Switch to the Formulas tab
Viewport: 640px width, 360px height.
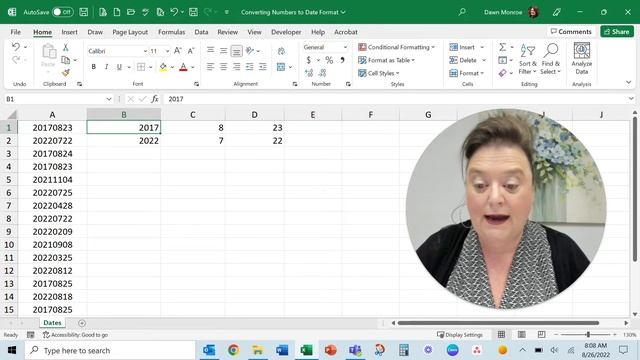(x=171, y=32)
